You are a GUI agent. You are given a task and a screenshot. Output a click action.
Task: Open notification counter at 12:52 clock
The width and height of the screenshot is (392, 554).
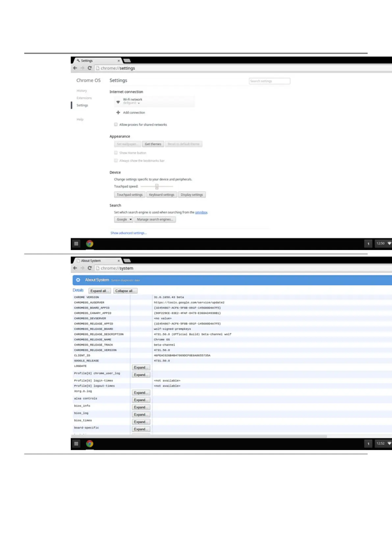pos(368,444)
